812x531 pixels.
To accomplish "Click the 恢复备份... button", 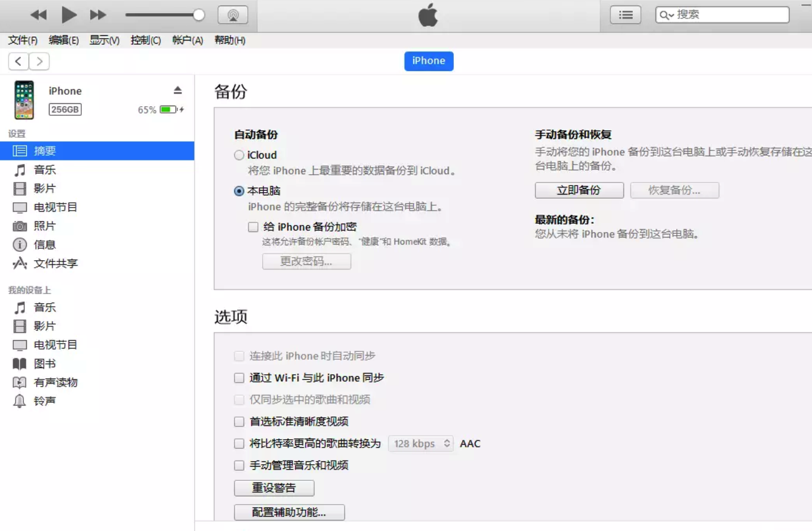I will 675,190.
